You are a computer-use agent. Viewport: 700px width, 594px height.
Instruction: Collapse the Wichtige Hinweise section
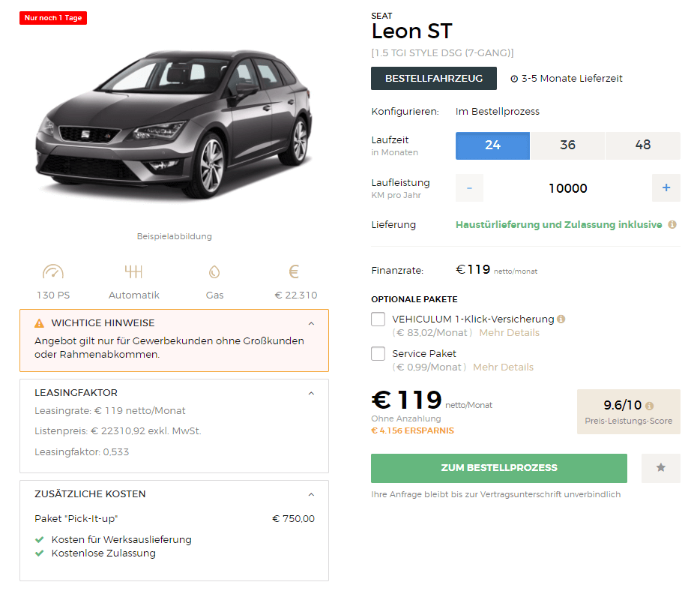[x=311, y=323]
